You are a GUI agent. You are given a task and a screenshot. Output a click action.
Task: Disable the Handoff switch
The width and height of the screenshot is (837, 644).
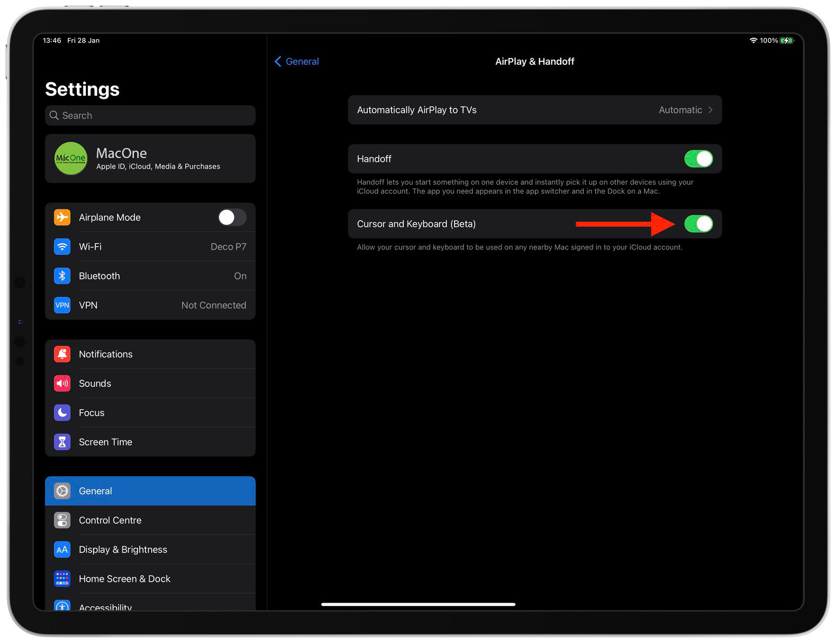[x=698, y=159]
